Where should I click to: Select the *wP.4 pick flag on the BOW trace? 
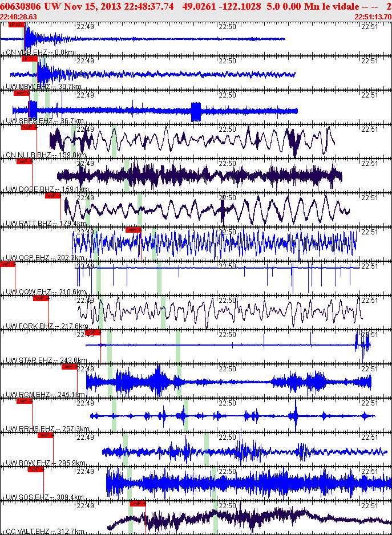coord(46,435)
